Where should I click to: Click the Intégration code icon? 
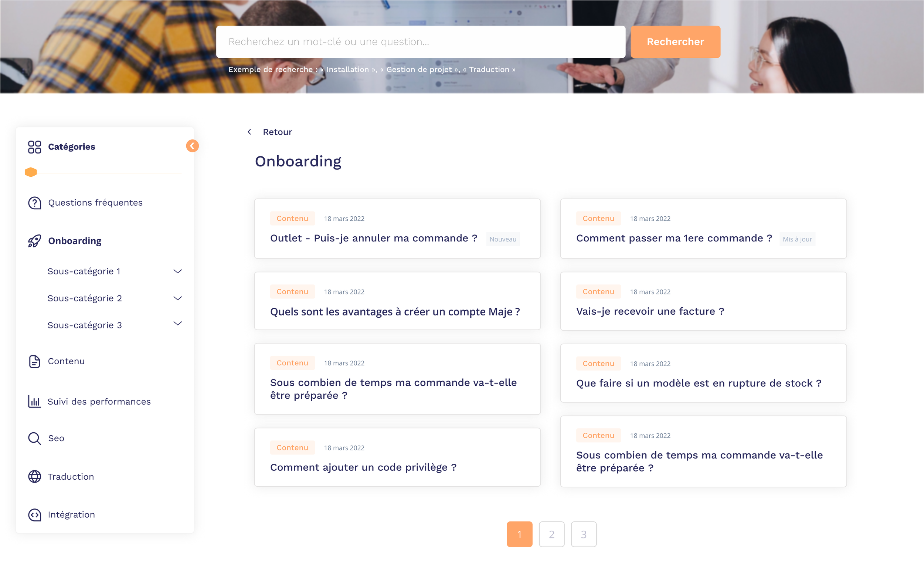point(34,514)
